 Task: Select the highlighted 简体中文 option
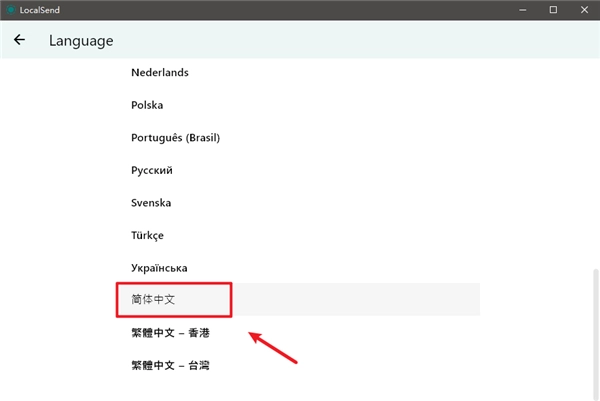(153, 300)
